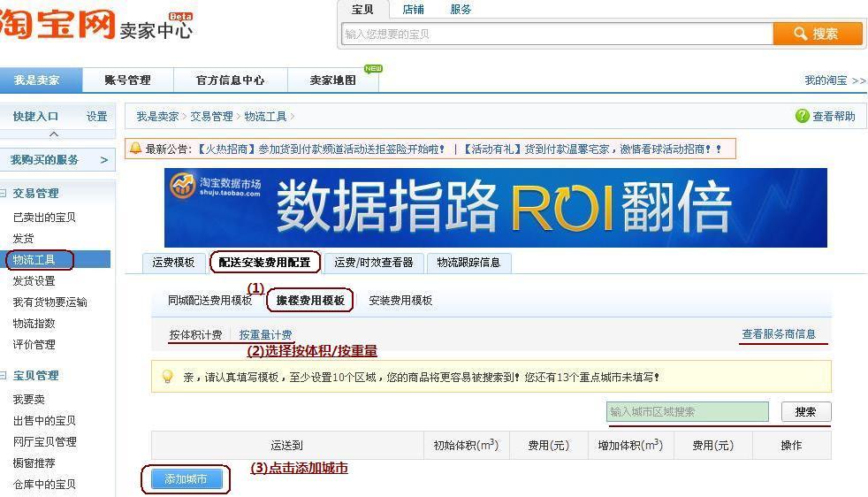
Task: Open 发货设置 in sidebar
Action: pyautogui.click(x=34, y=281)
